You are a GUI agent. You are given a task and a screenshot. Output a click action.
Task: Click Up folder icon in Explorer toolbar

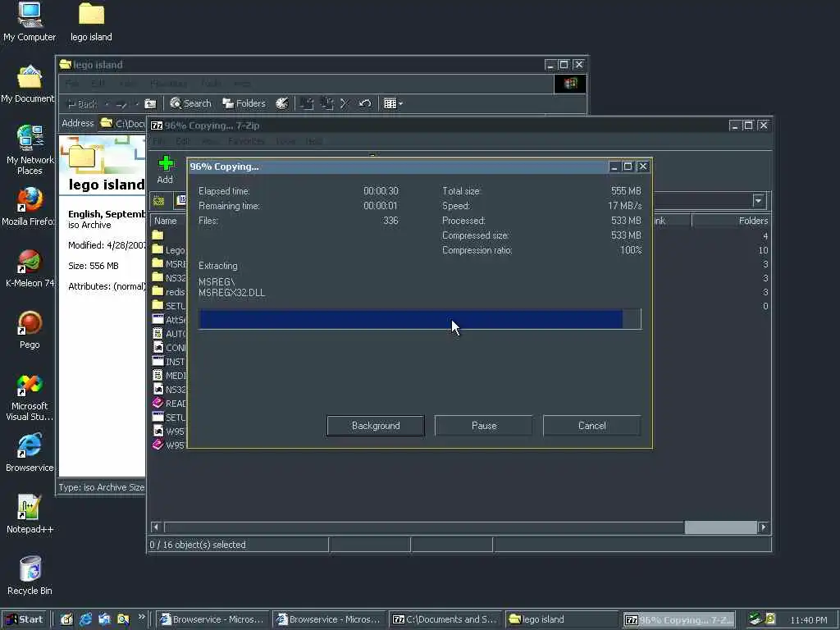[x=151, y=103]
